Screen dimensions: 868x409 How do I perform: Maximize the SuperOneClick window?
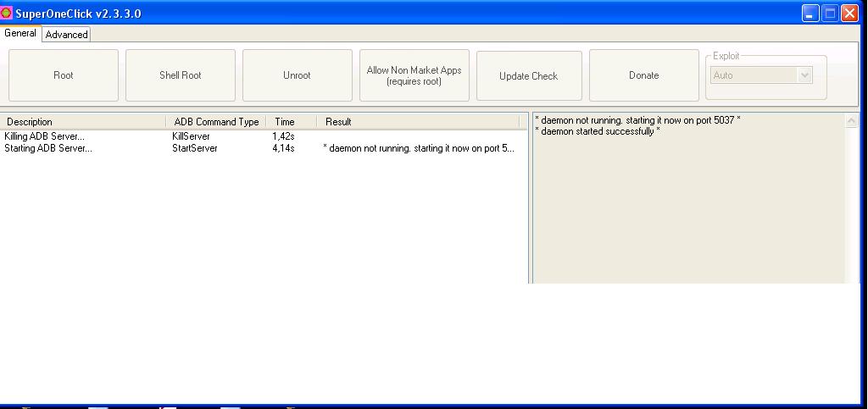pyautogui.click(x=830, y=14)
